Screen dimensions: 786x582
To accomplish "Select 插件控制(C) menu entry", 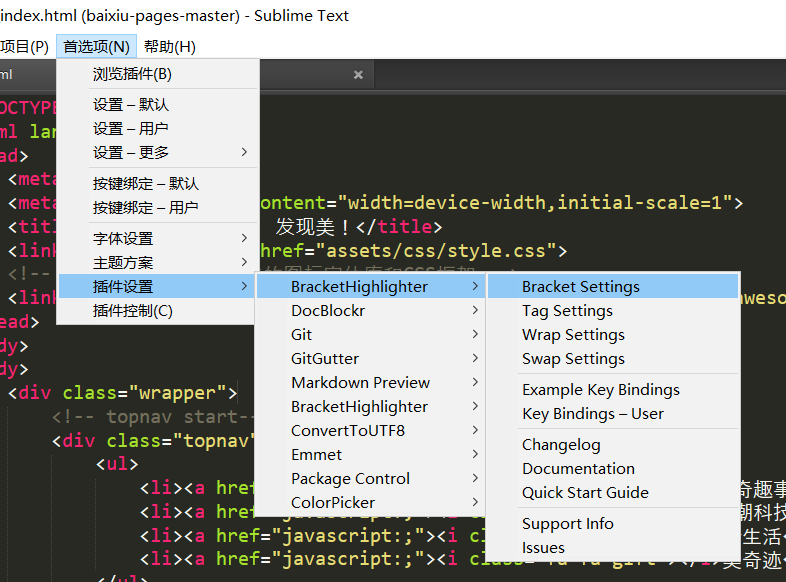I will point(133,310).
